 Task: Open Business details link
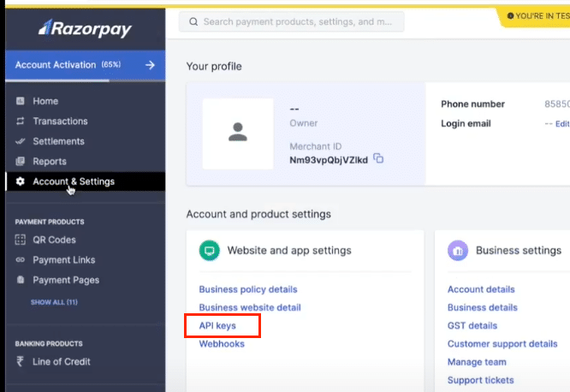[x=483, y=307]
